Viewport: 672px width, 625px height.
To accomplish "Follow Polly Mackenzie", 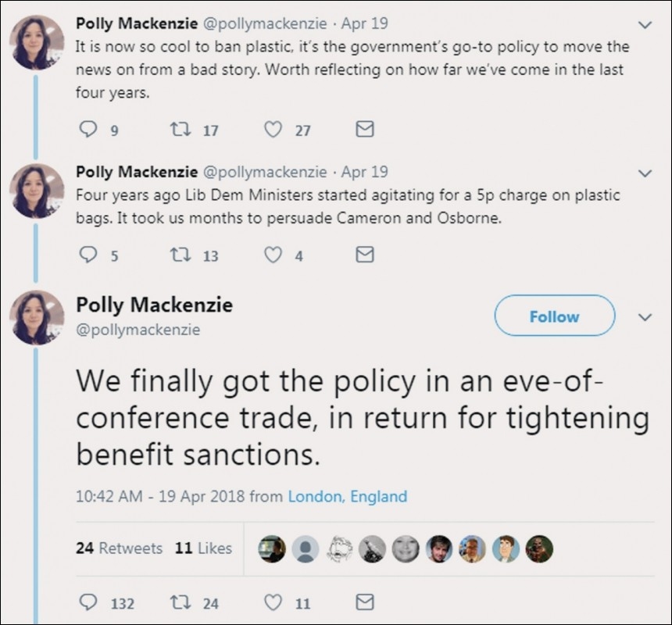I will click(554, 316).
